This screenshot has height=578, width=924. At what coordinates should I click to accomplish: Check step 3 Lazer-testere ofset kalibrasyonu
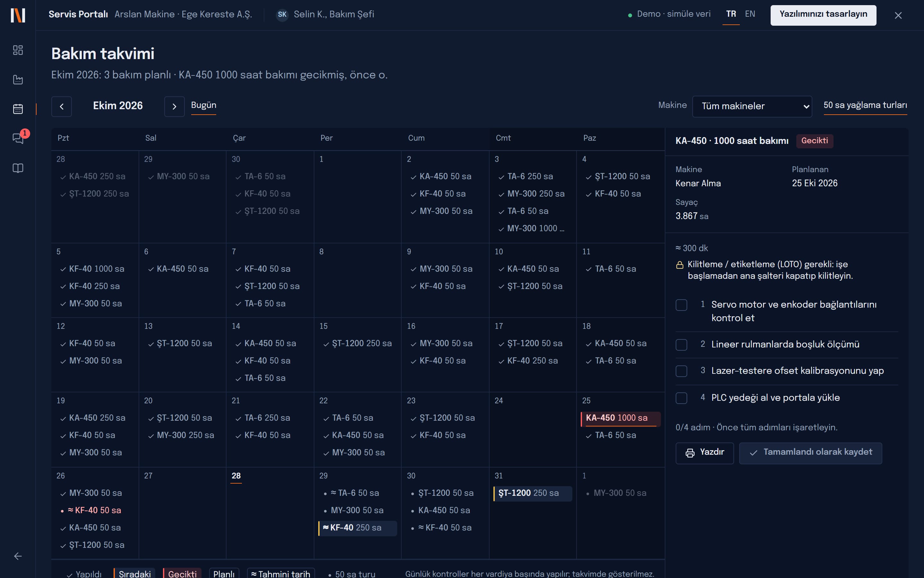(681, 371)
